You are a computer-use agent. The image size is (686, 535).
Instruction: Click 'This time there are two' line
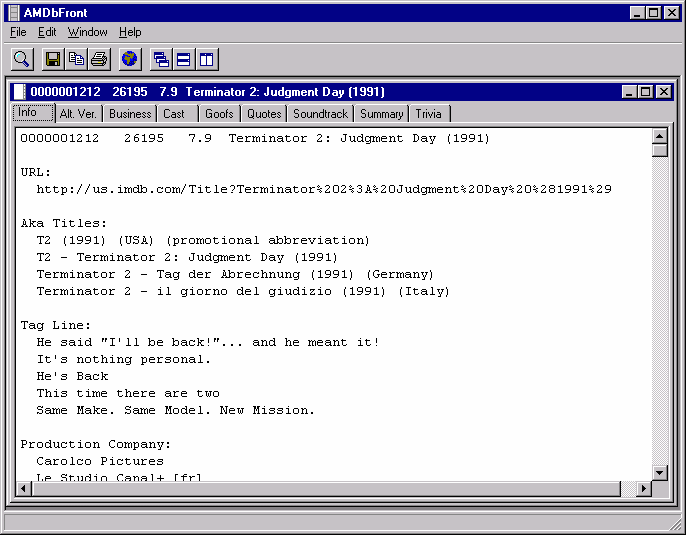128,393
